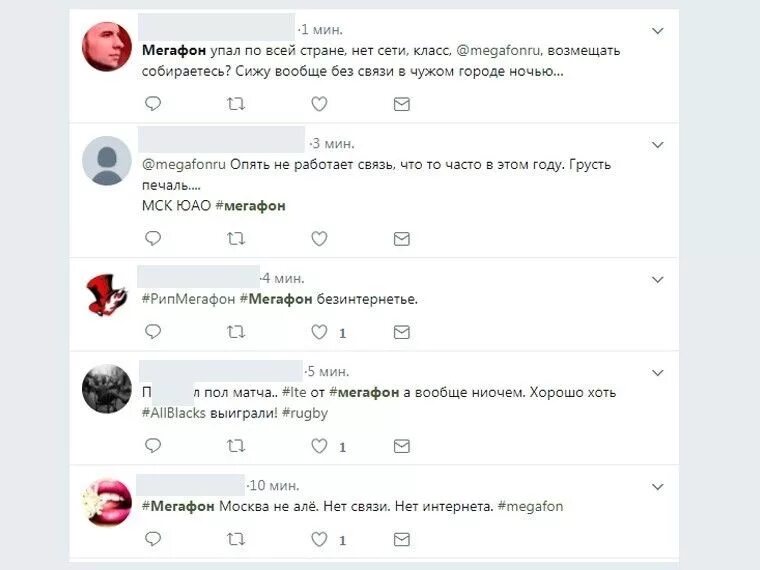The height and width of the screenshot is (570, 760).
Task: Open the dropdown arrow on the 10 мин. tweet
Action: point(657,487)
